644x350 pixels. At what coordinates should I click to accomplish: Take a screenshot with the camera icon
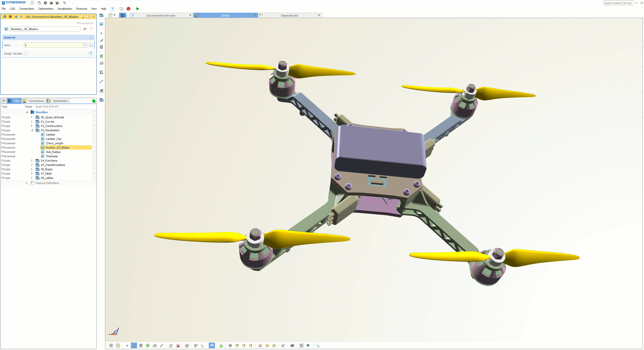coord(292,345)
